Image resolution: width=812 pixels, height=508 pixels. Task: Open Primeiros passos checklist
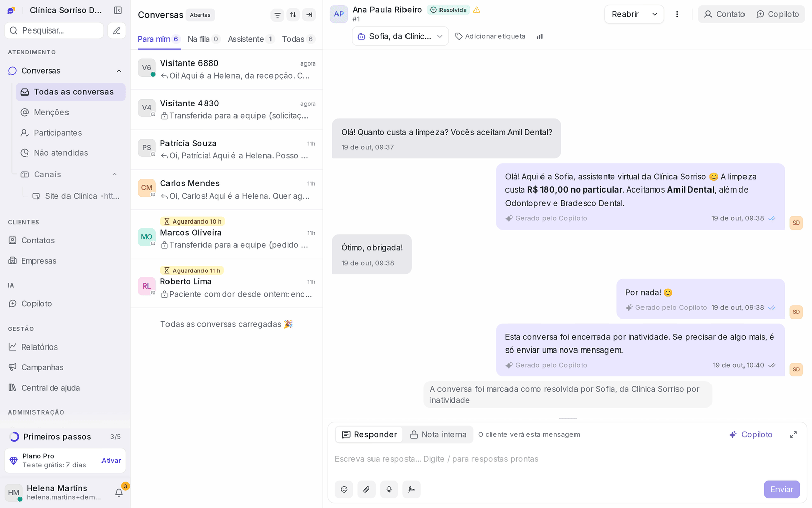point(65,437)
